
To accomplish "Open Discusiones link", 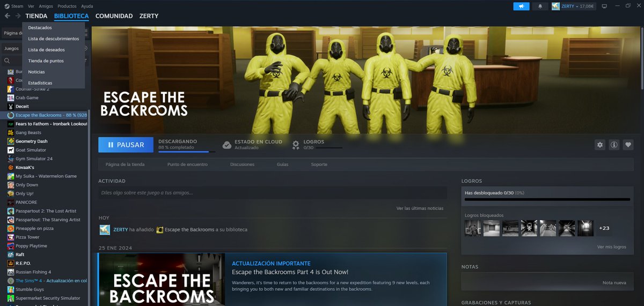I will point(242,165).
